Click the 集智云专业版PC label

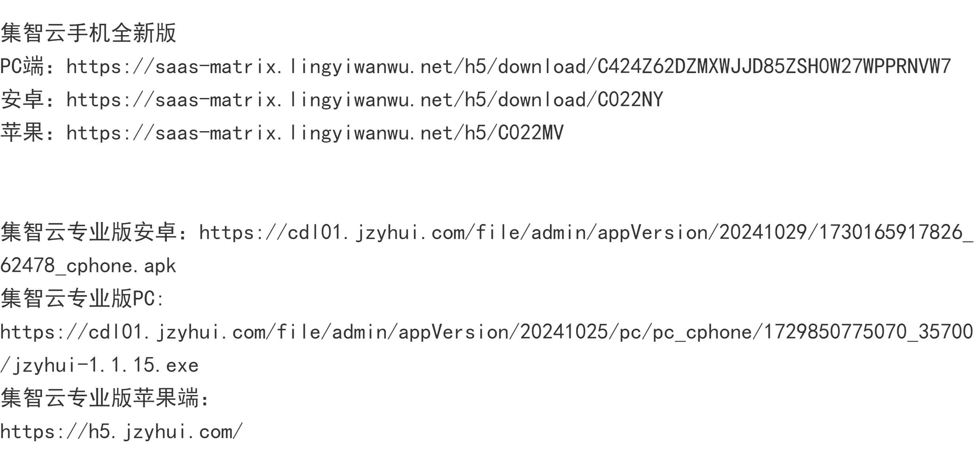click(x=77, y=299)
